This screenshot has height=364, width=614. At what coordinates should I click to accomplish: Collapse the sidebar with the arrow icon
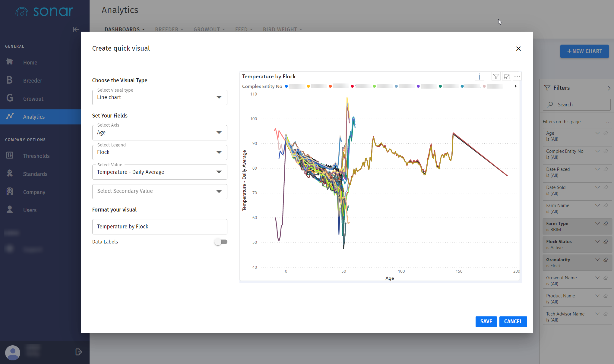[76, 29]
